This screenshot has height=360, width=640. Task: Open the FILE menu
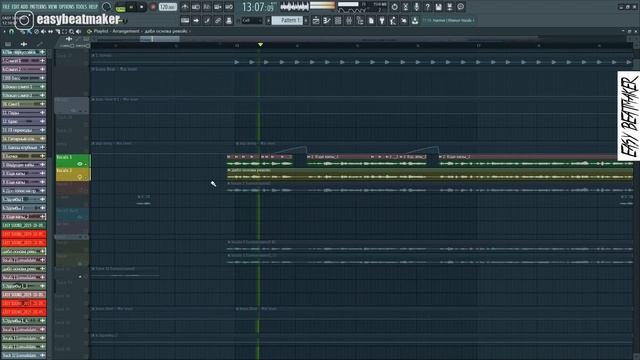tap(6, 7)
